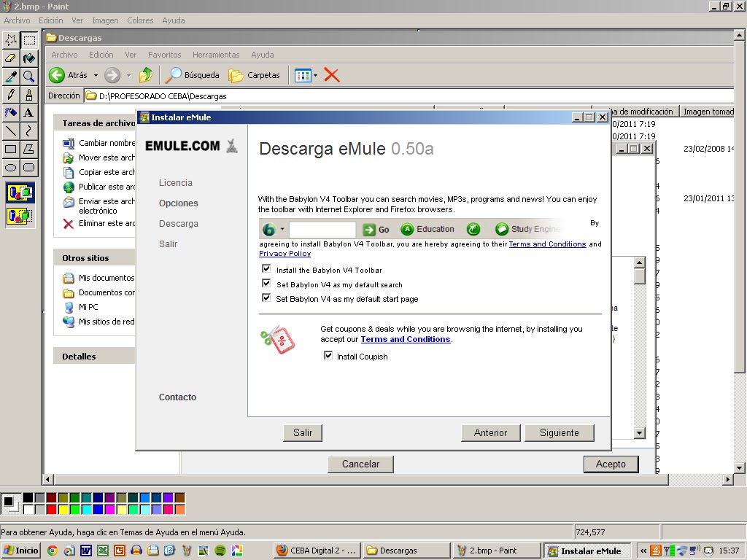Select the Airbrush tool in Paint

pos(11,112)
